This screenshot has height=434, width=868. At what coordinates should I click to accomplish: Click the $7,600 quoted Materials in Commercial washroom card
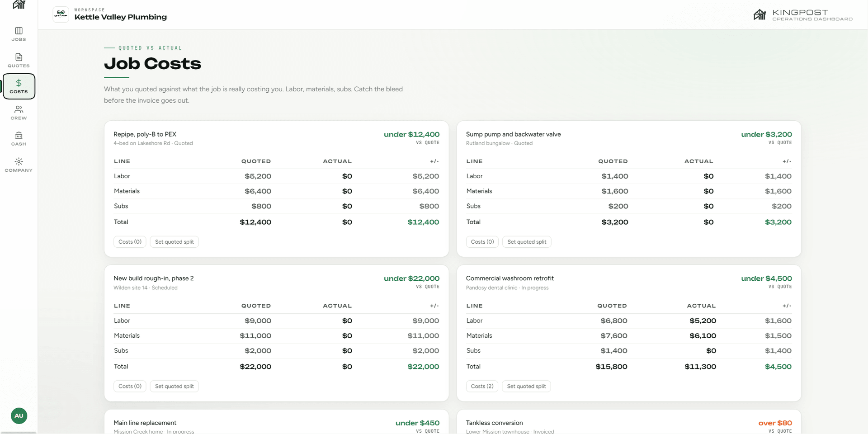pos(614,335)
